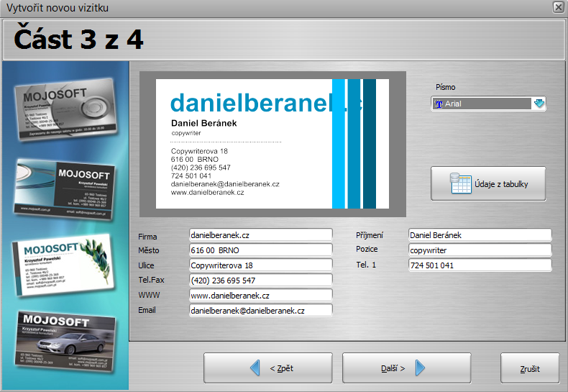
Task: Click the Písmo label
Action: point(445,87)
